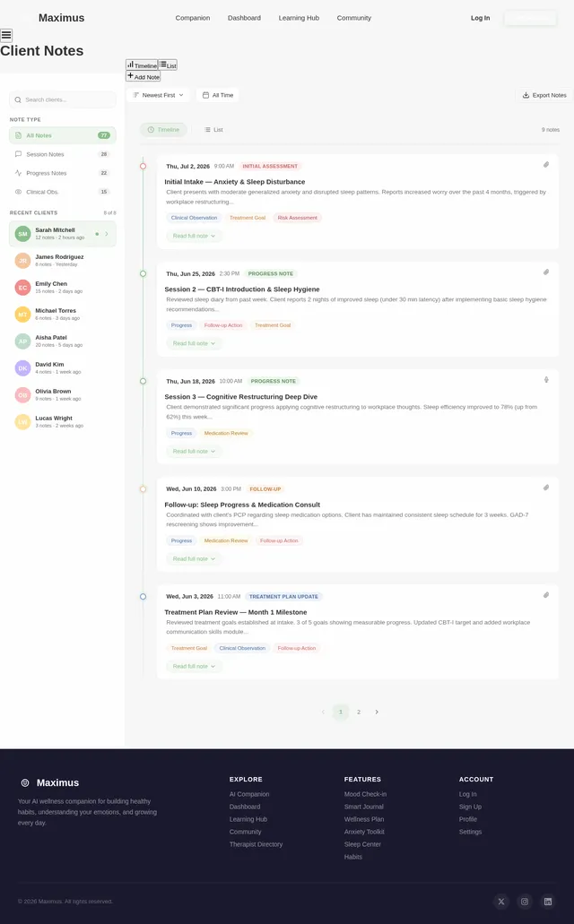Click Aisha Patel's AP avatar
The height and width of the screenshot is (924, 574).
tap(22, 341)
